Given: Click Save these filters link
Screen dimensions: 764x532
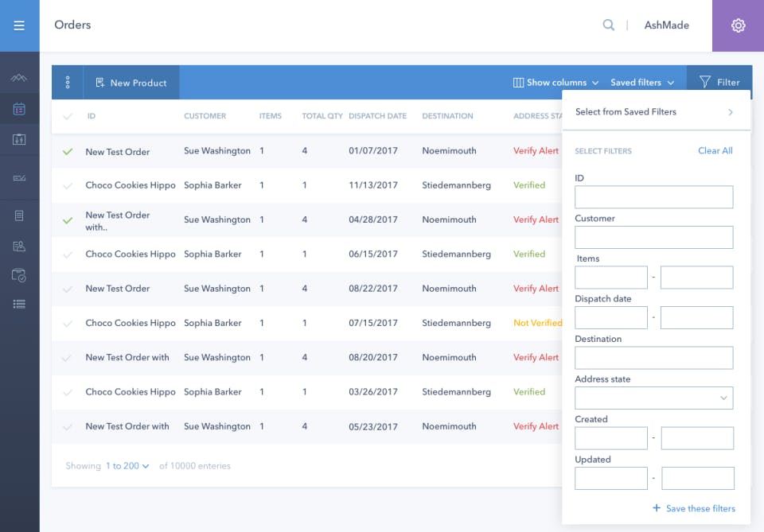Looking at the screenshot, I should pos(700,508).
